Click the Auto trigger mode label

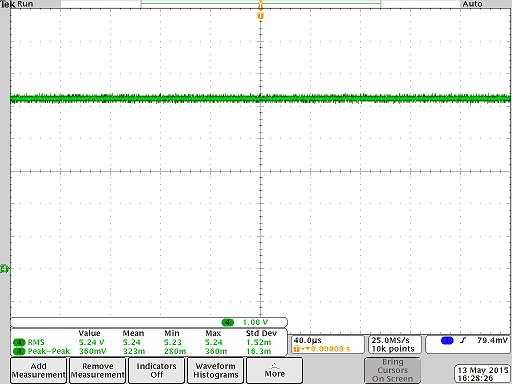(x=472, y=4)
